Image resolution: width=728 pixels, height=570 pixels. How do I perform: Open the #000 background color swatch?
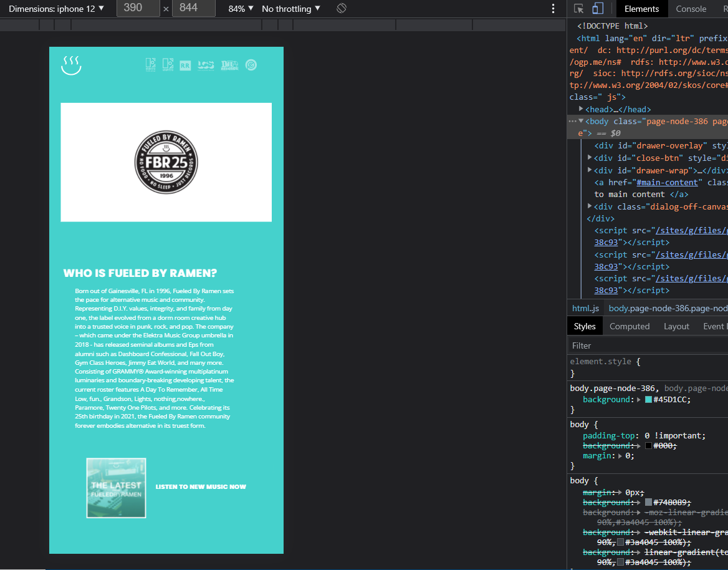click(648, 445)
